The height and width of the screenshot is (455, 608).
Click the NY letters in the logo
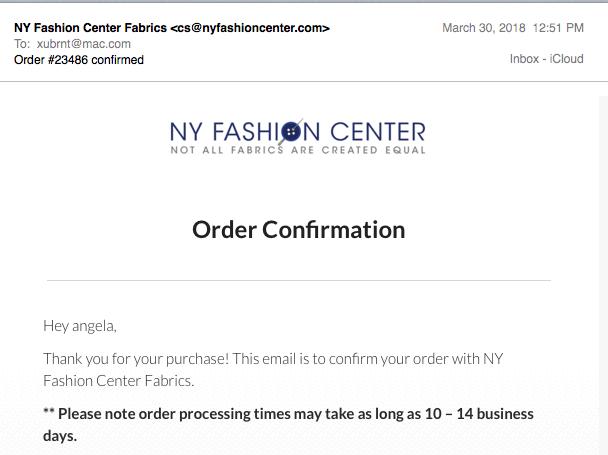(x=186, y=132)
